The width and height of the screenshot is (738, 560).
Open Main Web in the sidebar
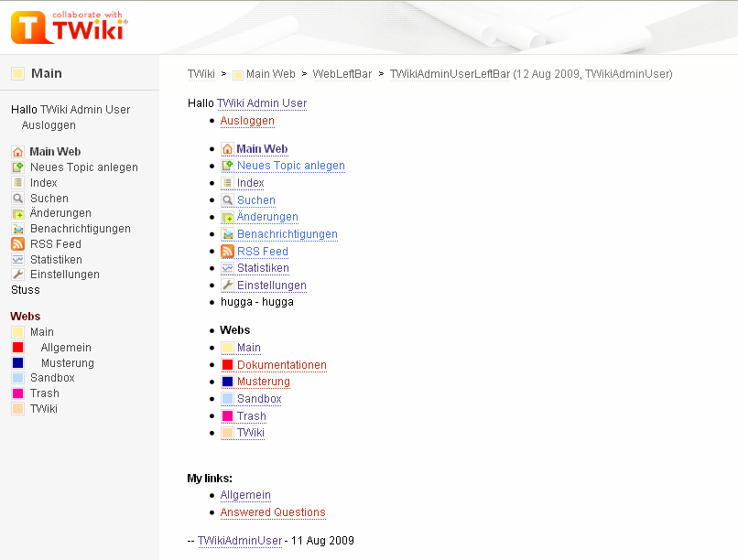(55, 151)
